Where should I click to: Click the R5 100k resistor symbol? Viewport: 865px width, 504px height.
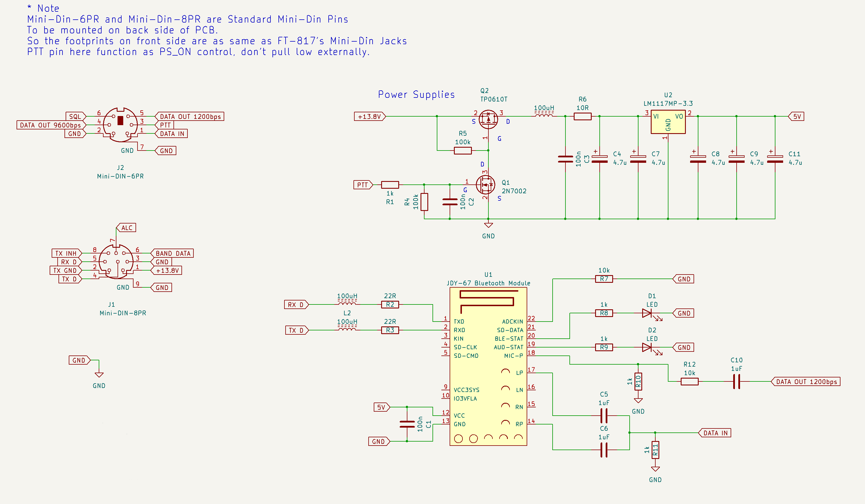462,150
